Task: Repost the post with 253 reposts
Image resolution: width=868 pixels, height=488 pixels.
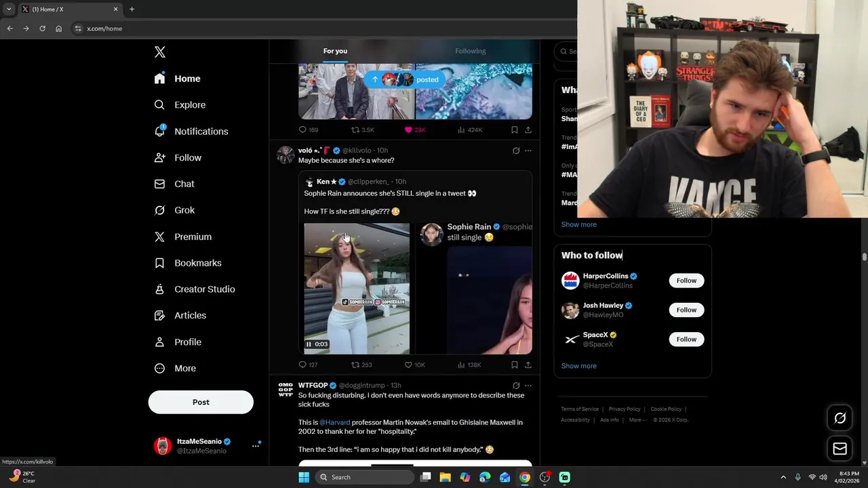Action: pyautogui.click(x=361, y=365)
